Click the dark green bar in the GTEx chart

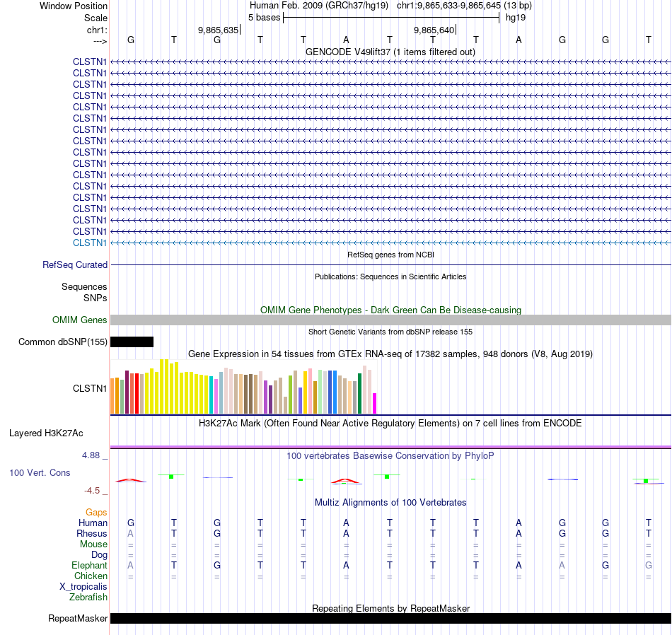(360, 393)
